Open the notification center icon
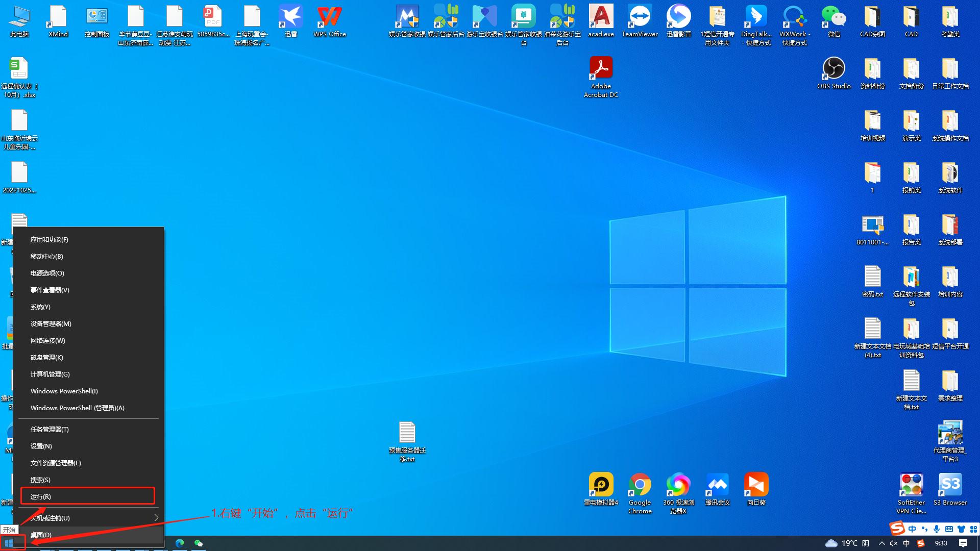Screen dimensions: 980x551 click(963, 543)
